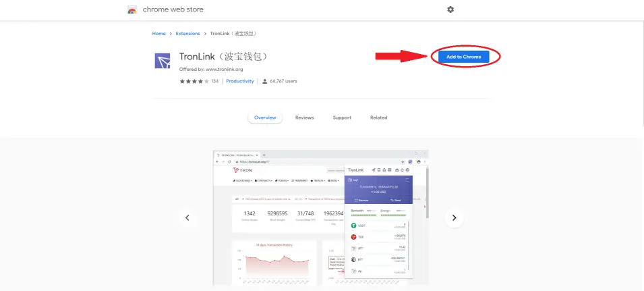Click the Add to Chrome button

pyautogui.click(x=464, y=57)
